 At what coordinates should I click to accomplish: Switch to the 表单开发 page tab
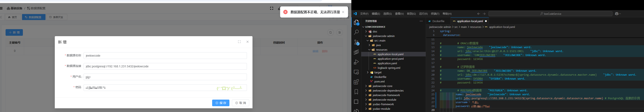pos(56,17)
